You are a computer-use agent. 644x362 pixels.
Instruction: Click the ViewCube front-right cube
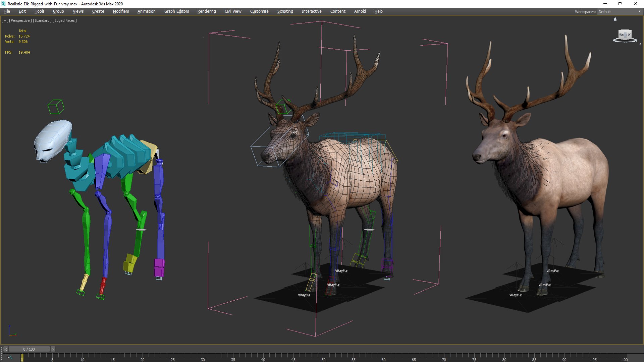point(625,35)
